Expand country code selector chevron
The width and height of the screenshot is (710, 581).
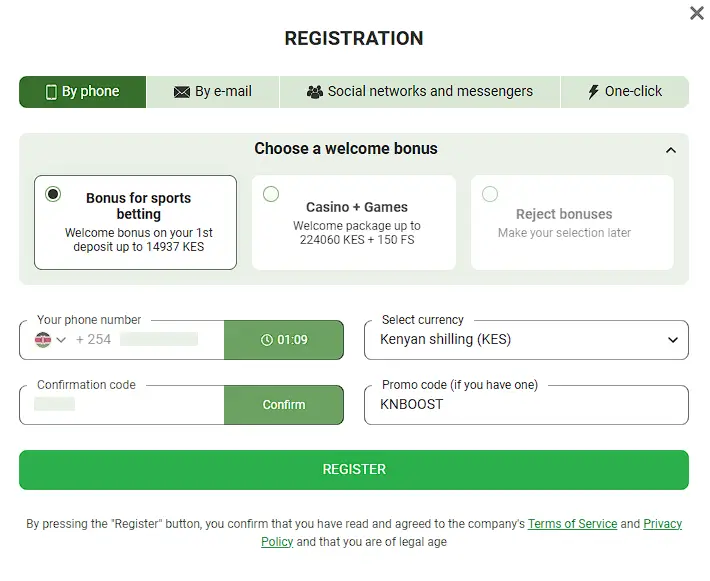[62, 340]
